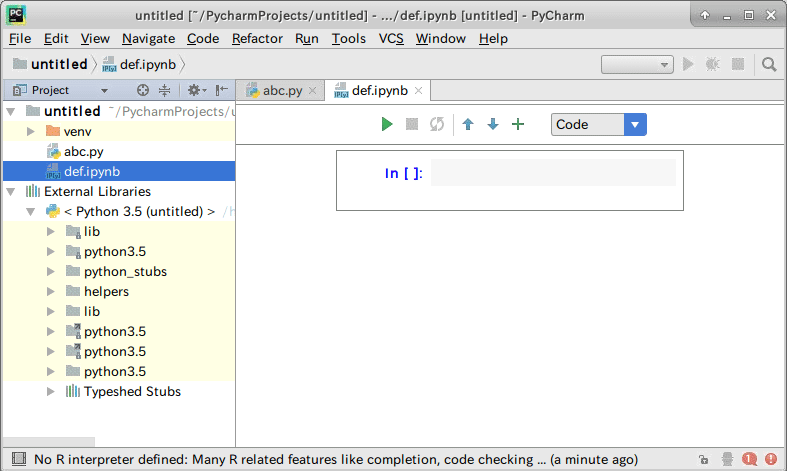Click the scroll from source target icon
The height and width of the screenshot is (471, 787).
(143, 90)
